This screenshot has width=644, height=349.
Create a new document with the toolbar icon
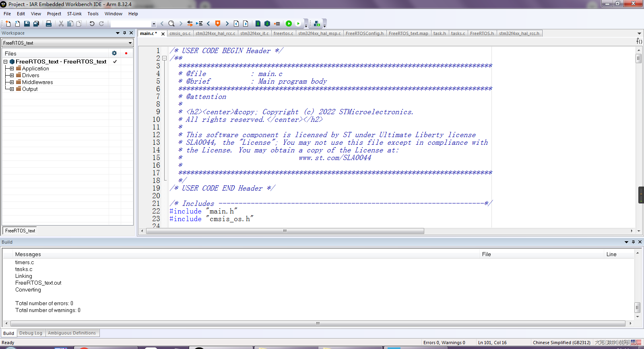pyautogui.click(x=8, y=24)
